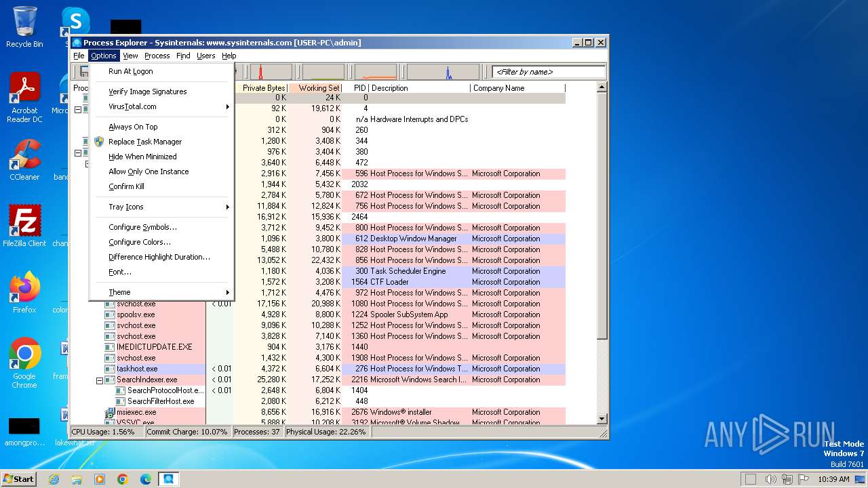Sort by Private Bytes column
The width and height of the screenshot is (868, 488).
pos(261,88)
